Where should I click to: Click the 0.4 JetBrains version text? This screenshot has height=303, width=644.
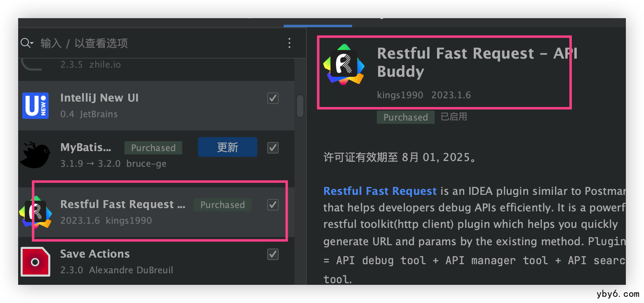coord(89,114)
